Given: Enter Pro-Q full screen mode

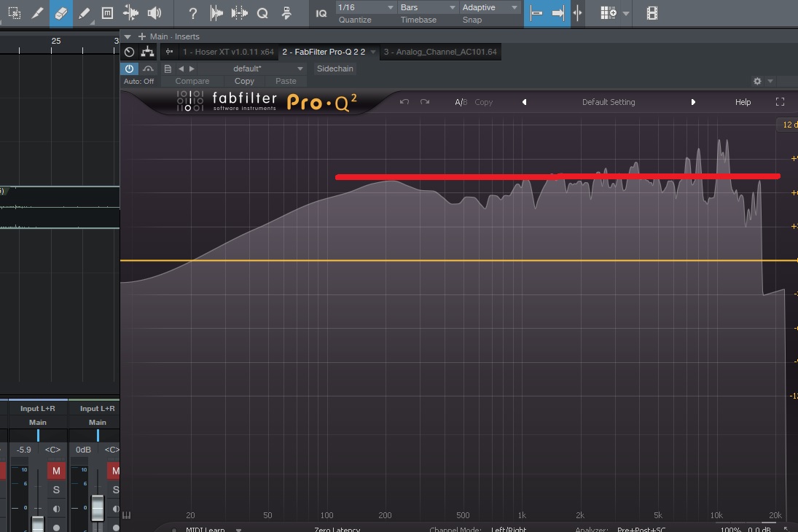Looking at the screenshot, I should click(x=780, y=102).
